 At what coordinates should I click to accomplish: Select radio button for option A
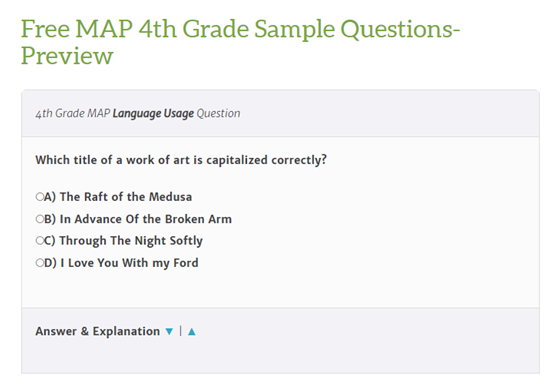40,197
